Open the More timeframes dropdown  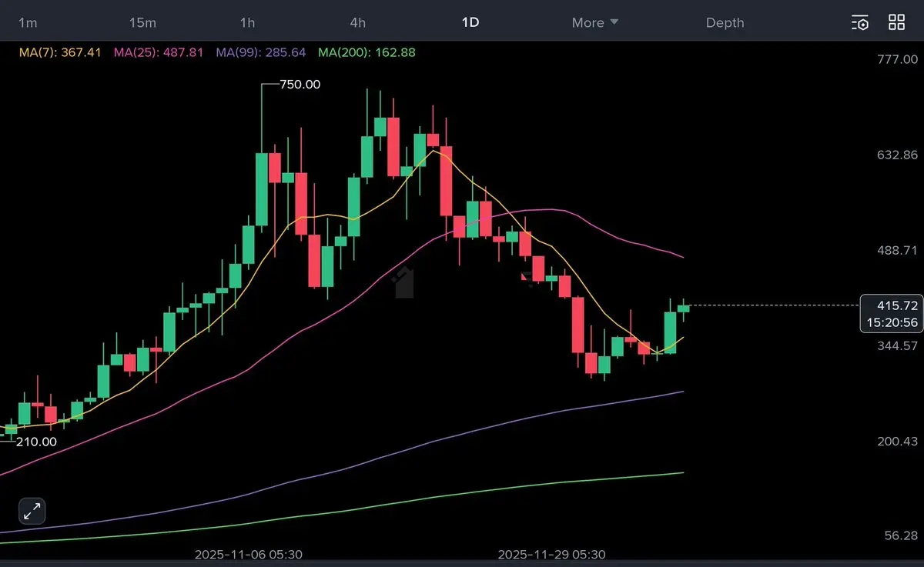point(595,22)
